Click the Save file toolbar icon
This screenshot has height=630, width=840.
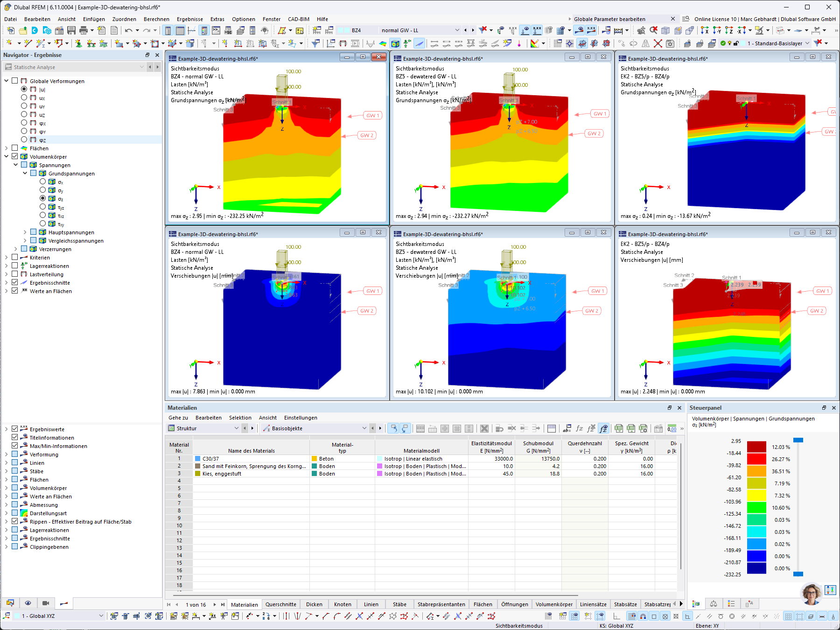point(71,30)
